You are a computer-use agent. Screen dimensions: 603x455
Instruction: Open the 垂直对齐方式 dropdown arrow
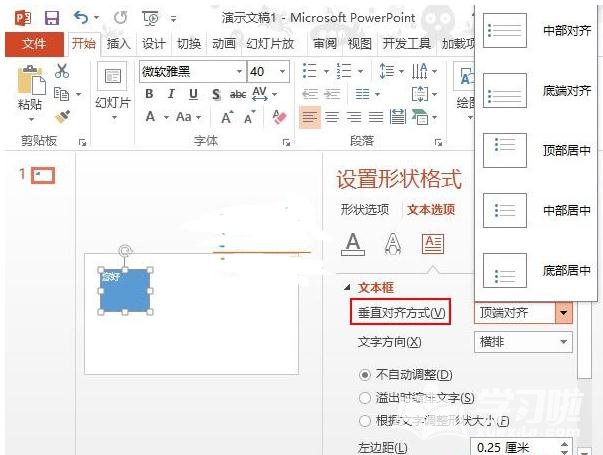tap(563, 312)
